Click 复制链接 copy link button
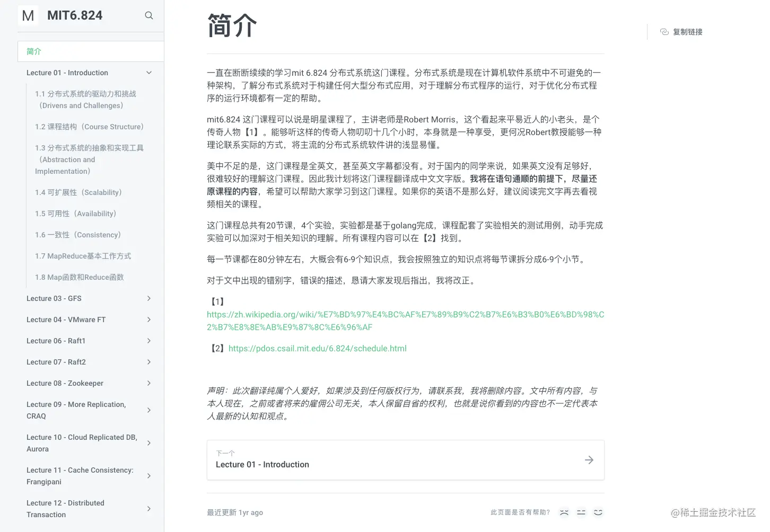Viewport: 770px width, 532px height. [681, 32]
